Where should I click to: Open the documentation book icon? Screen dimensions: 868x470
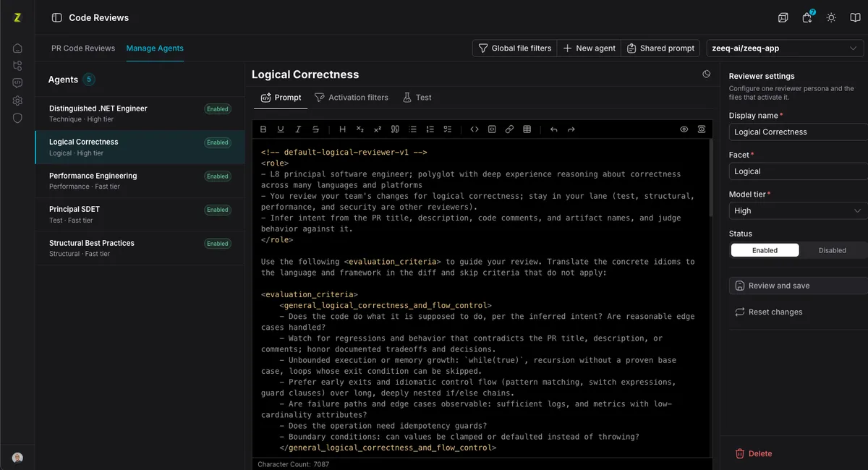(855, 17)
